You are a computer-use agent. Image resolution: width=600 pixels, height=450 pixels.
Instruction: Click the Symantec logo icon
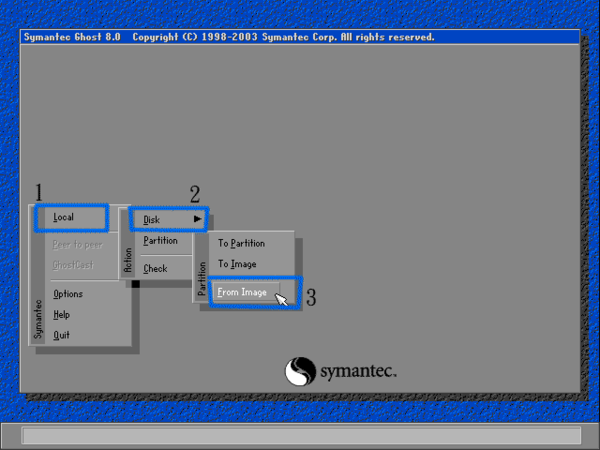click(300, 371)
